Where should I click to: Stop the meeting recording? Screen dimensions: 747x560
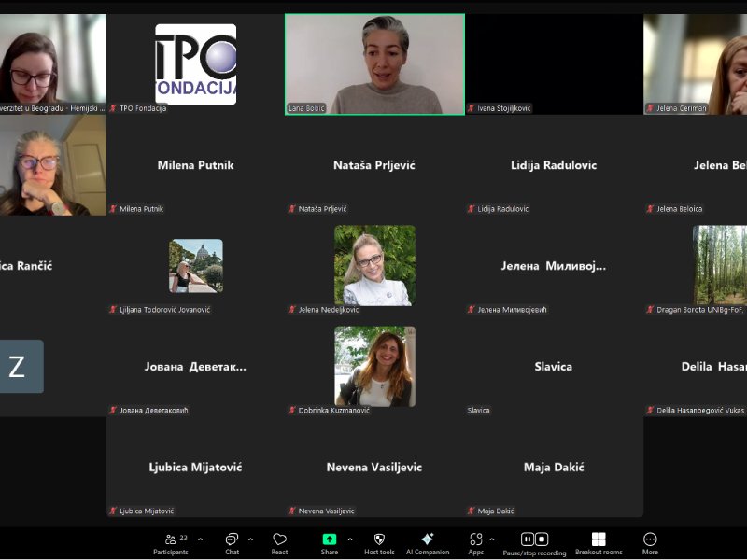pos(542,539)
